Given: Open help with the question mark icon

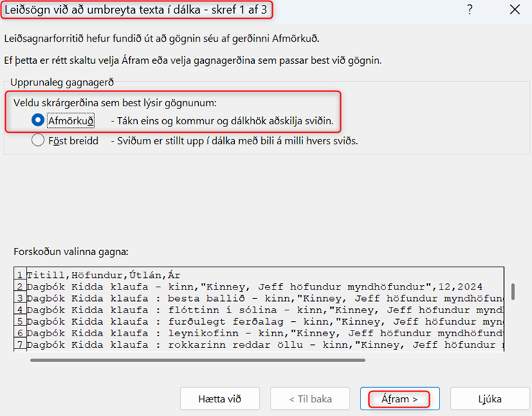Looking at the screenshot, I should (x=470, y=9).
